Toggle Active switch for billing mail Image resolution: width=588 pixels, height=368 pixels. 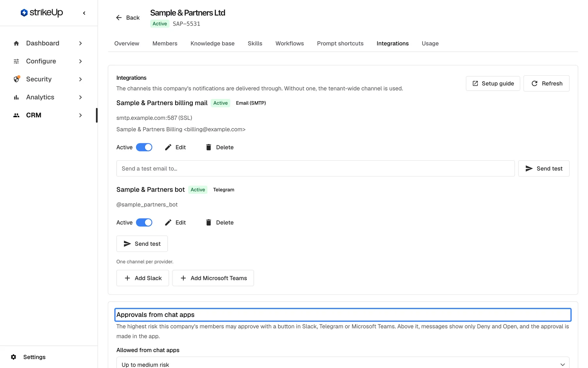tap(144, 147)
